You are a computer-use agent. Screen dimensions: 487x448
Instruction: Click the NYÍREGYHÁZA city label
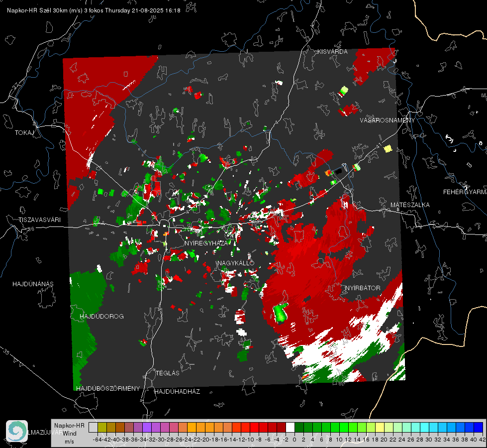point(206,243)
